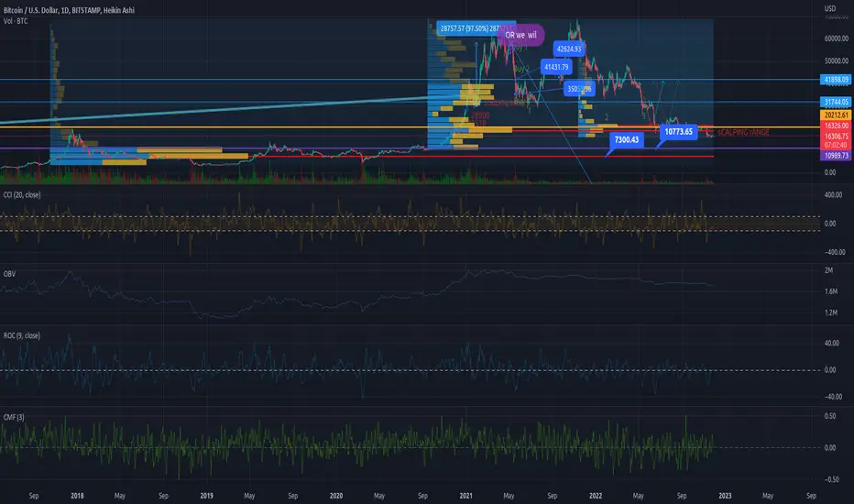Click the 16306.75 current price label

836,137
